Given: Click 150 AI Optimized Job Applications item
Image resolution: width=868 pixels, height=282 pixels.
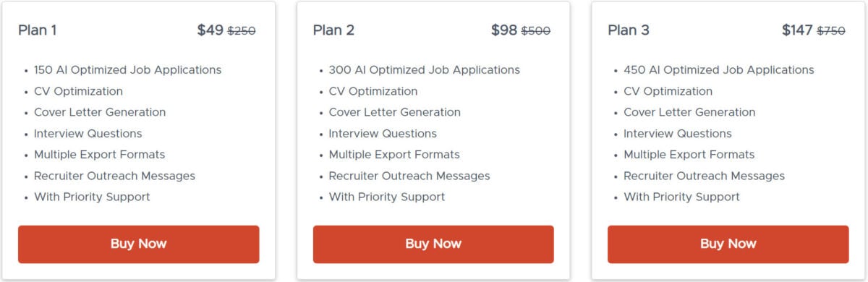Looking at the screenshot, I should pos(127,70).
